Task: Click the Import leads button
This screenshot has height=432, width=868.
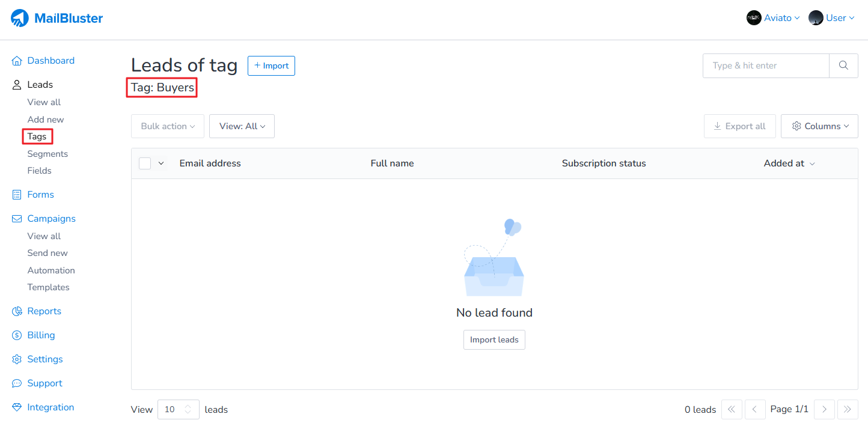Action: [494, 339]
